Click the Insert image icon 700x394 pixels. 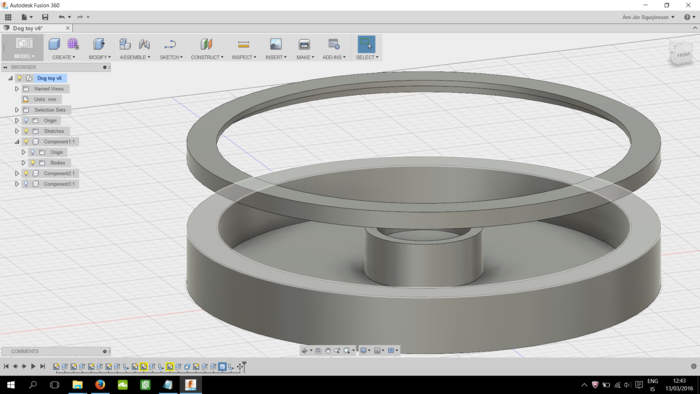tap(276, 44)
